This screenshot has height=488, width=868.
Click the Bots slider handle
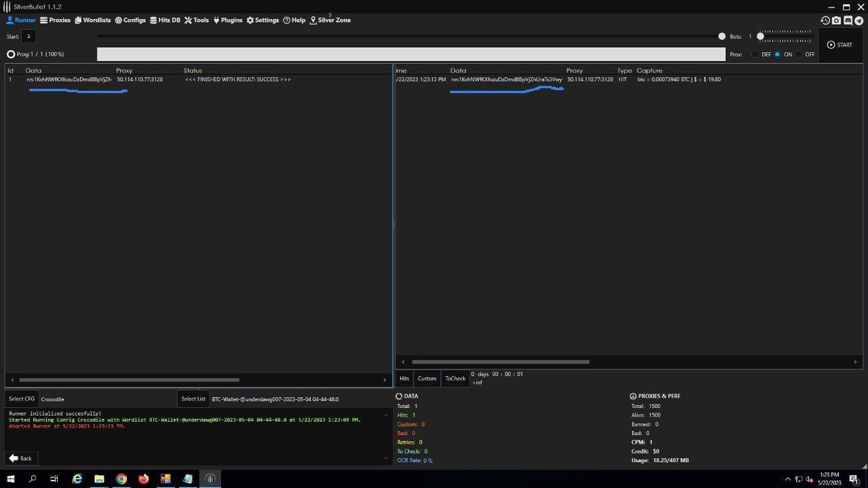(x=760, y=37)
